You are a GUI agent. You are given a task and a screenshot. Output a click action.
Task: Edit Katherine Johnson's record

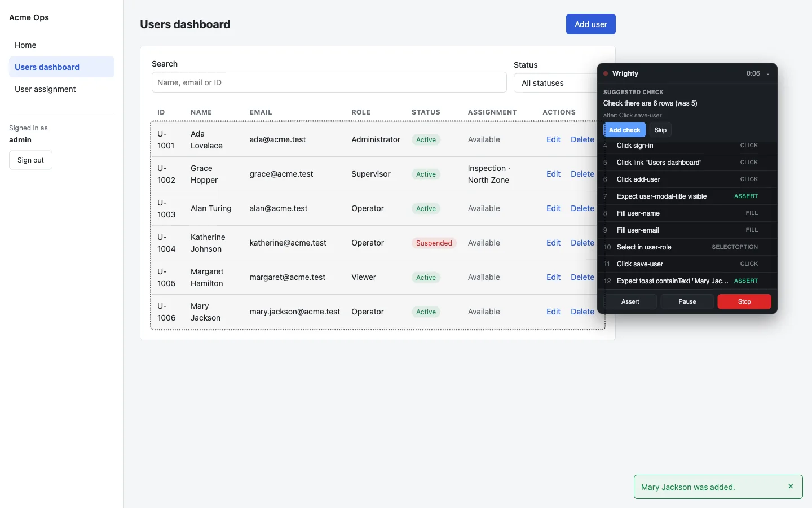pyautogui.click(x=553, y=243)
